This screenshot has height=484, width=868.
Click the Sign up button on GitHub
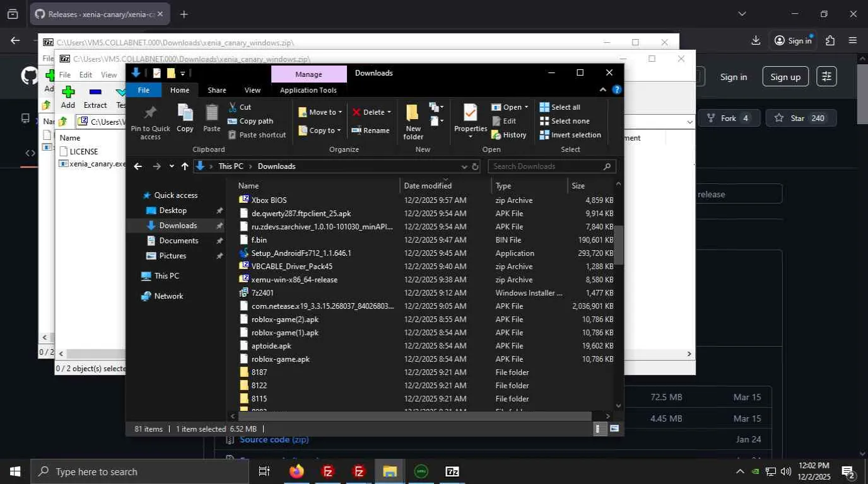785,77
